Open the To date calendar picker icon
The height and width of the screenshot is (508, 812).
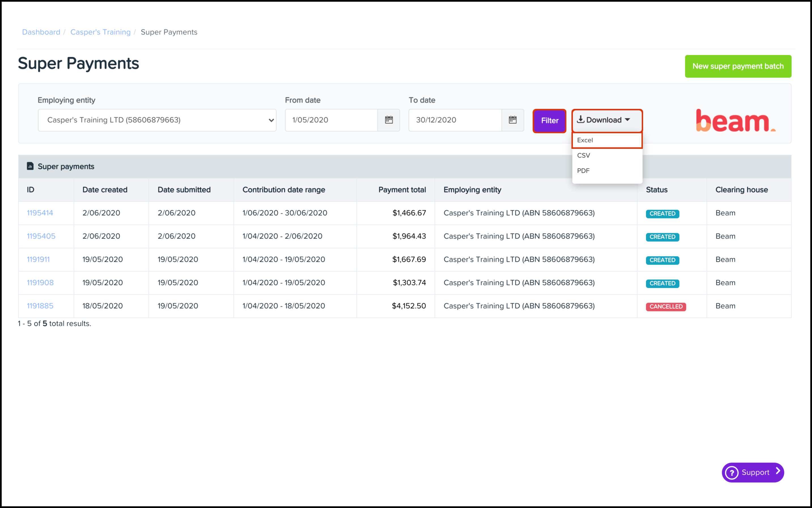tap(513, 120)
